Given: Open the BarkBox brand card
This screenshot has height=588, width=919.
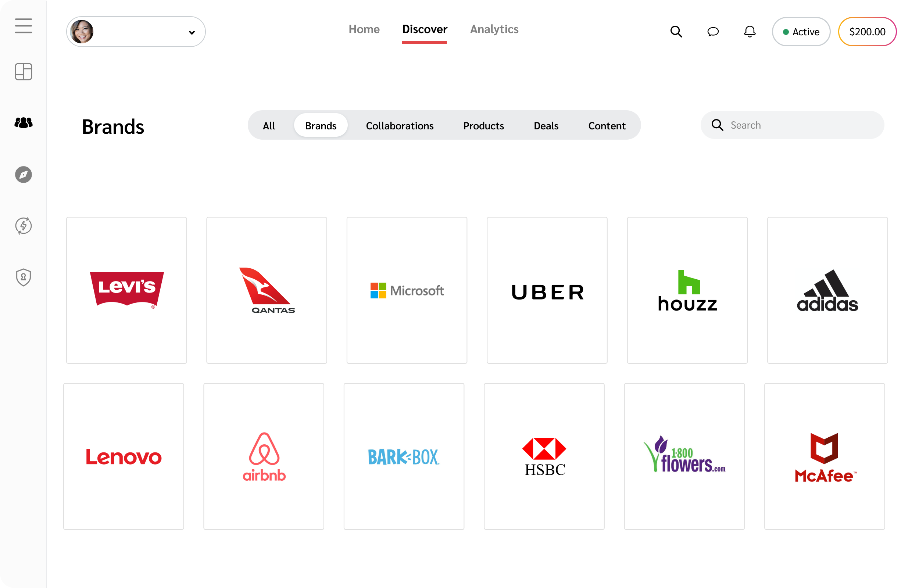Looking at the screenshot, I should (404, 456).
